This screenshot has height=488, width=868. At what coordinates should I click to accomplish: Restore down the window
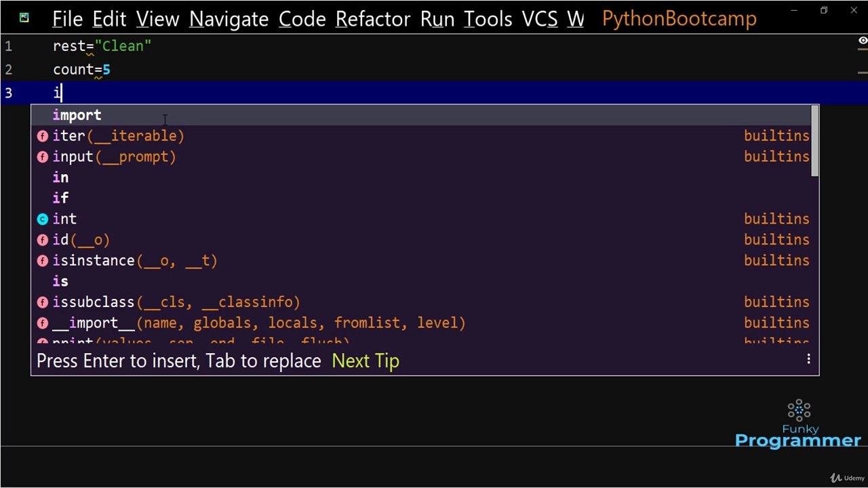[x=824, y=10]
